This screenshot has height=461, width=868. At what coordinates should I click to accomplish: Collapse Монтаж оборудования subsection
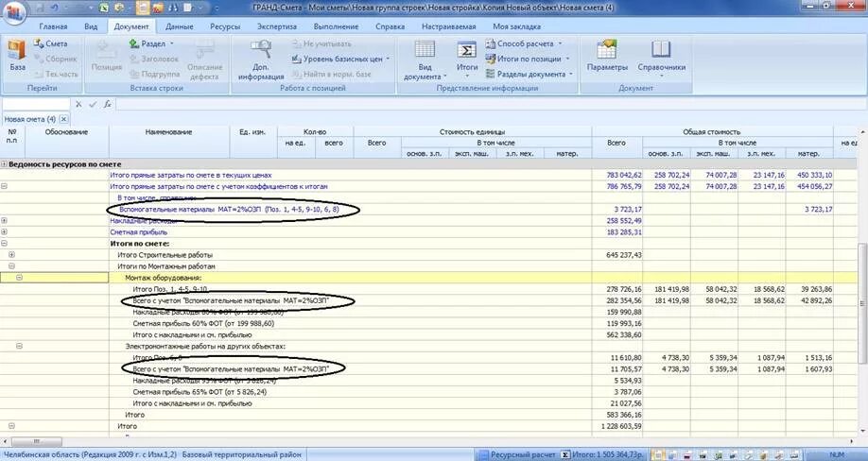19,278
